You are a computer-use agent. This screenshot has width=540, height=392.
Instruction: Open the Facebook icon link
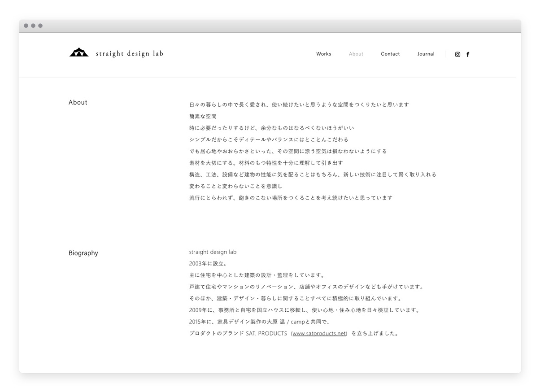point(468,54)
